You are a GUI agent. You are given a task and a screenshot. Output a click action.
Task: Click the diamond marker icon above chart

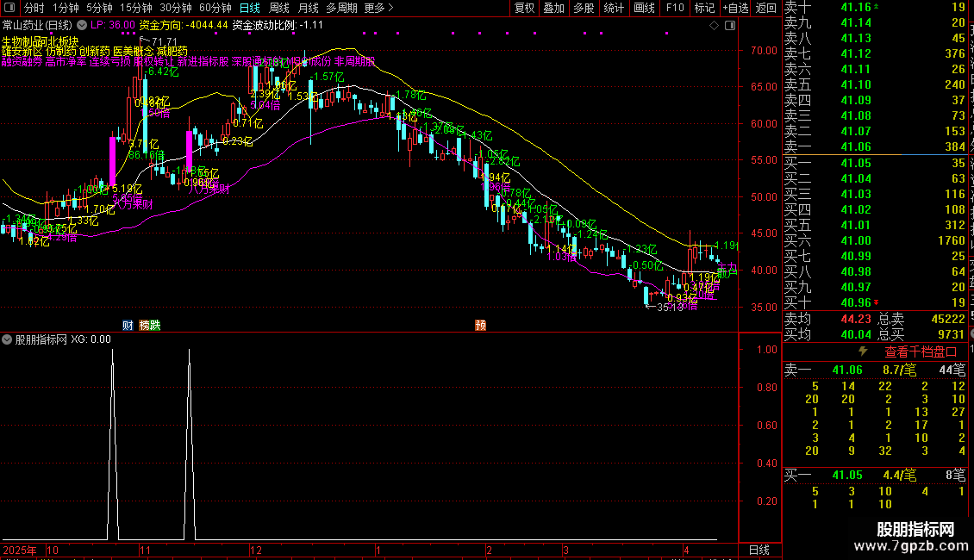(x=715, y=26)
